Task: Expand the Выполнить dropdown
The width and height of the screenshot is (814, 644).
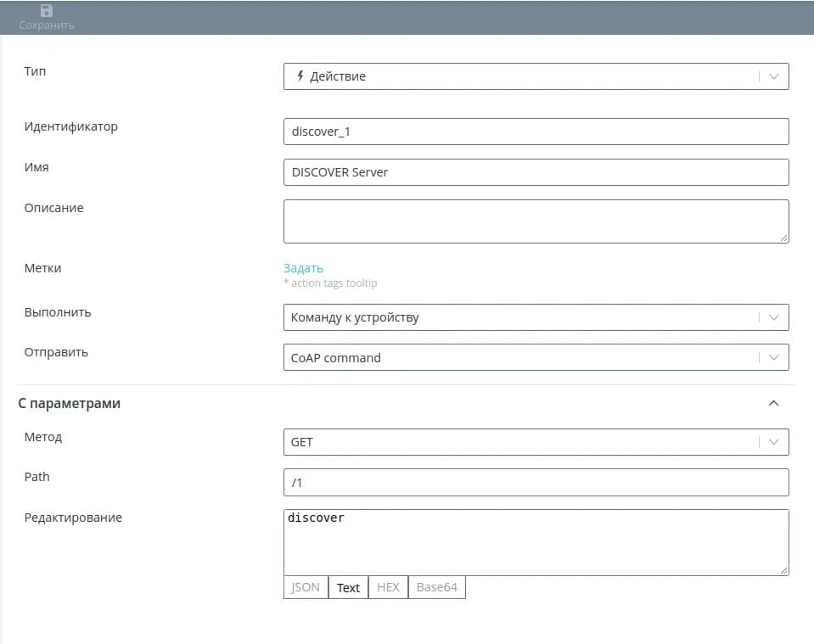Action: click(x=773, y=317)
